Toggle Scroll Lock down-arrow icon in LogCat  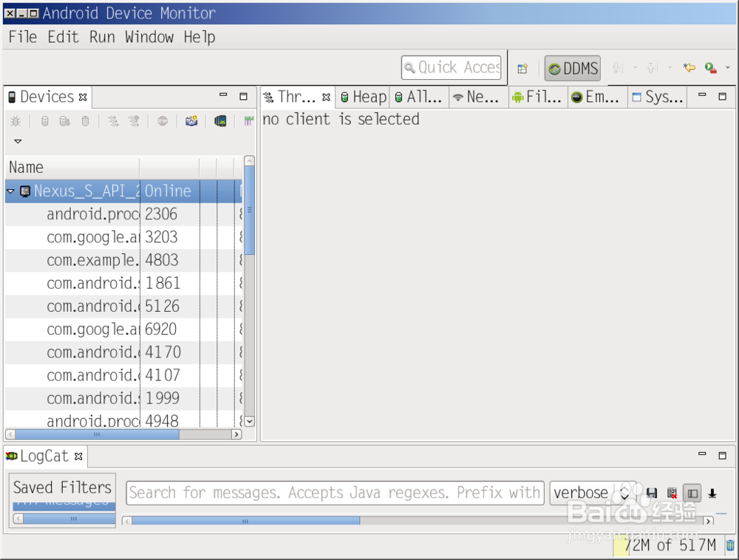coord(712,494)
